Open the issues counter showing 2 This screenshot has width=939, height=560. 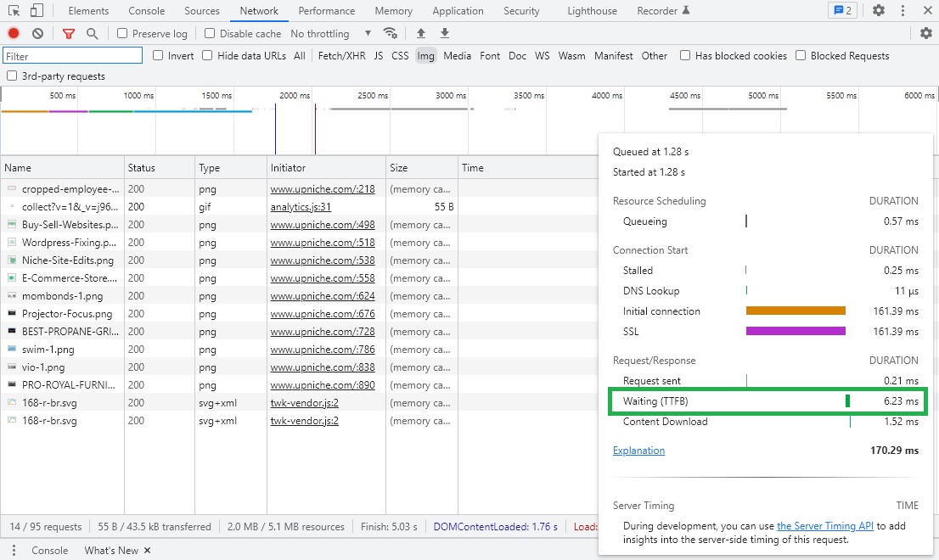pos(842,11)
